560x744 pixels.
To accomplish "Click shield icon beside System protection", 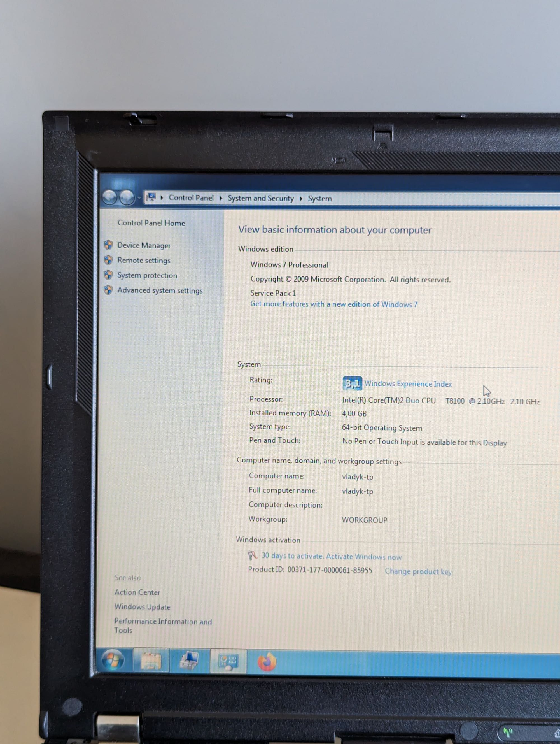I will tap(108, 275).
